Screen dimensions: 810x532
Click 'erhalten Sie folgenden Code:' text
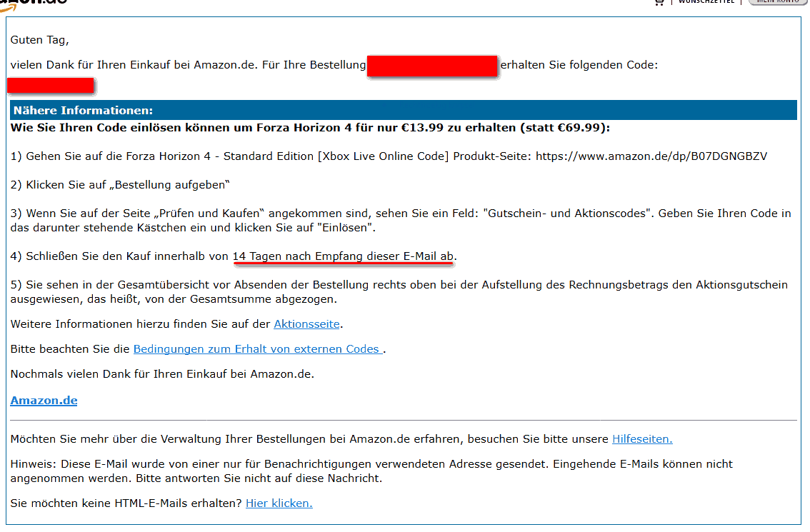click(x=579, y=64)
